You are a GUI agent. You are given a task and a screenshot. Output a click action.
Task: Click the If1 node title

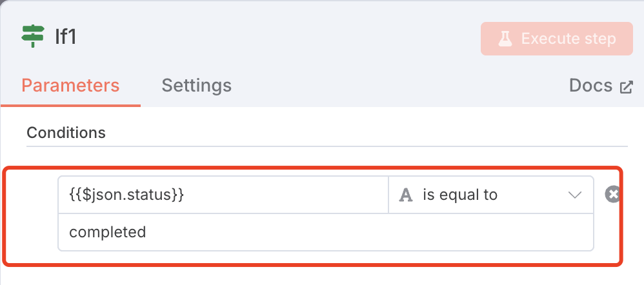(x=66, y=37)
